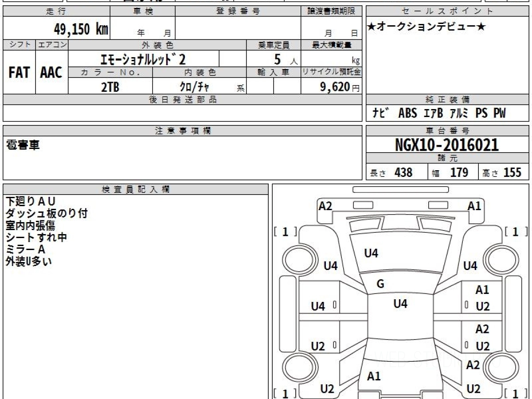Select inspector note ダッシュ板のり付
The height and width of the screenshot is (399, 532).
coord(47,214)
